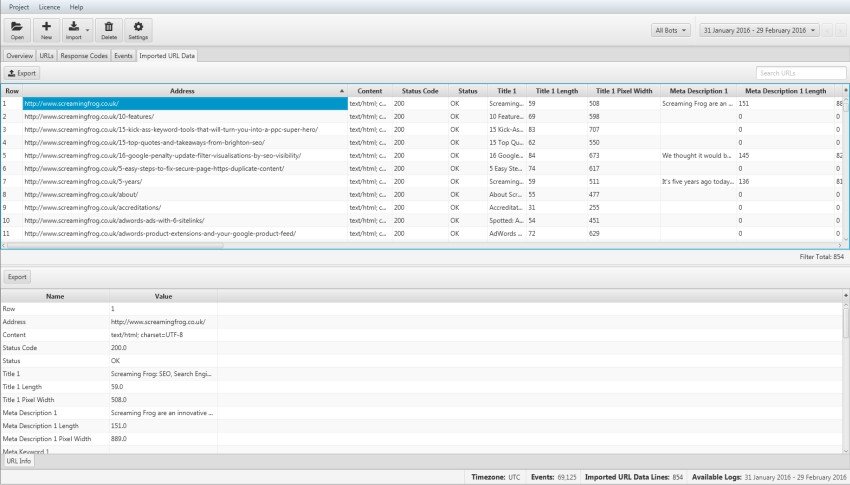Screen dimensions: 850x485
Task: Click the Status Code 200.0 value
Action: [119, 348]
